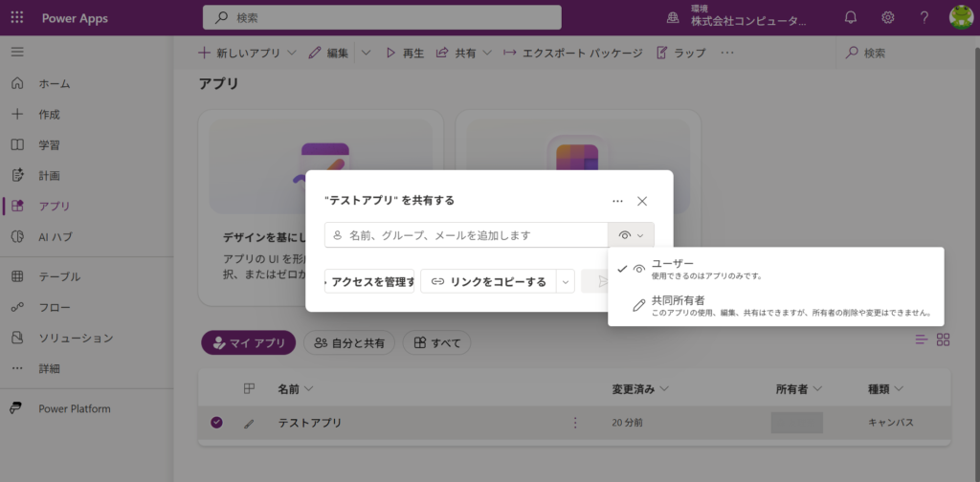
Task: Click the 20 分前 modified cell
Action: point(627,423)
